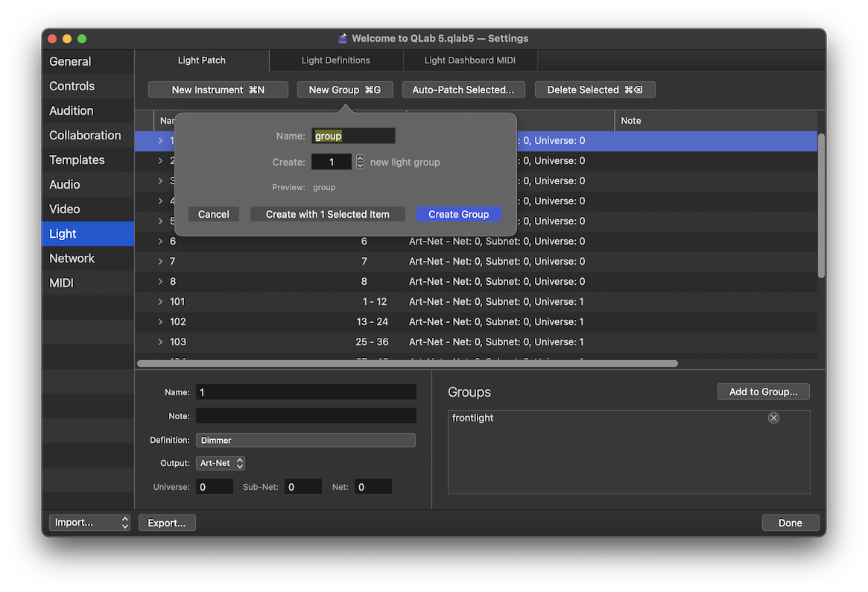
Task: Click the Add to Group button
Action: [x=763, y=392]
